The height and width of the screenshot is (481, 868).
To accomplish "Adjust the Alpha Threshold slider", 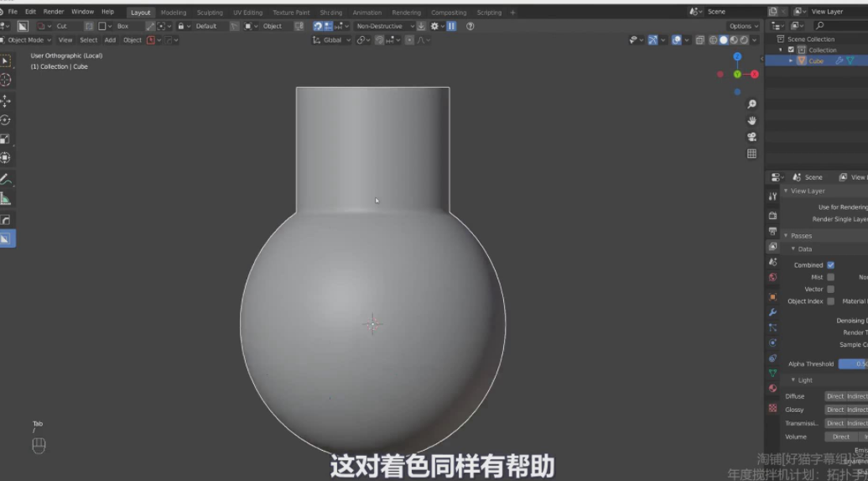I will [x=852, y=364].
